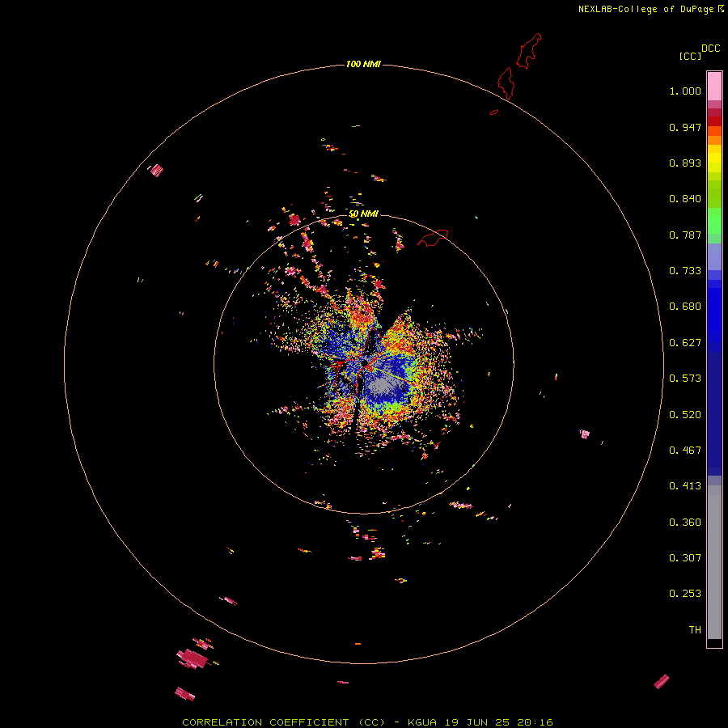This screenshot has width=728, height=728.
Task: Click the 0.307 scale value
Action: tap(685, 558)
